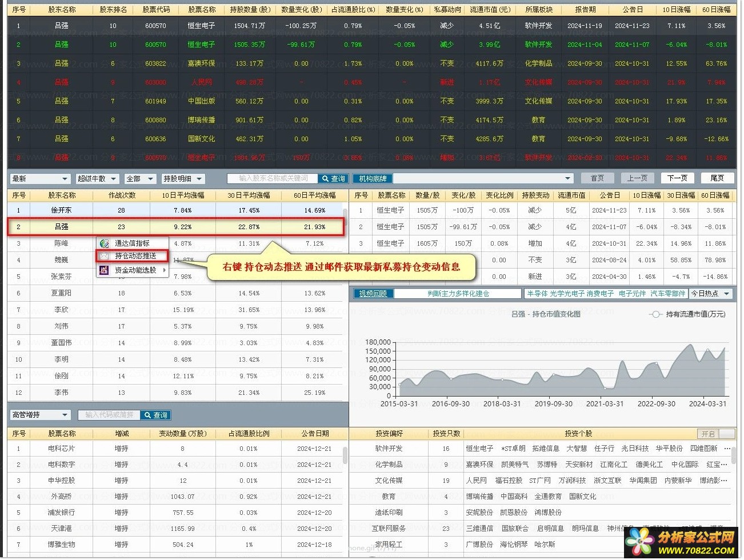Click the envelope icon beside 持仓动态推送

(x=104, y=256)
